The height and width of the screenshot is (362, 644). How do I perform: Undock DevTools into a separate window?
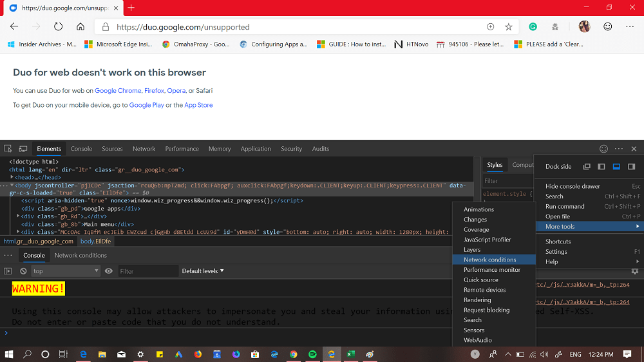587,166
